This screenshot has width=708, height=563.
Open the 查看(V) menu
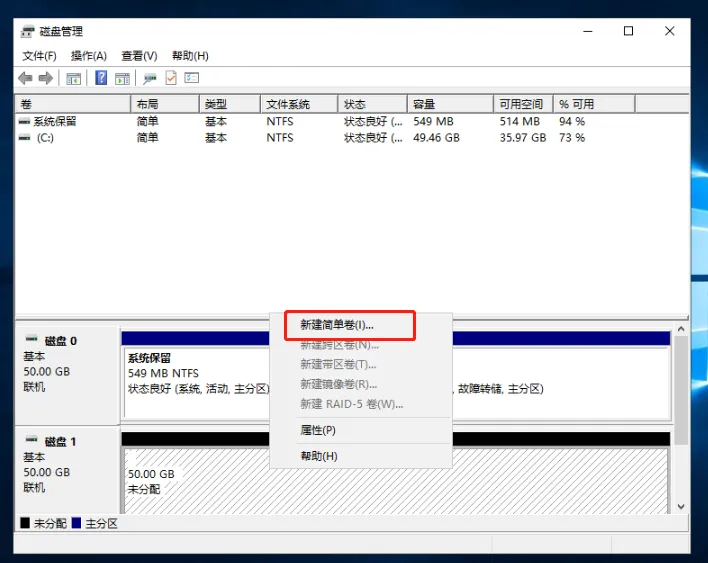139,56
